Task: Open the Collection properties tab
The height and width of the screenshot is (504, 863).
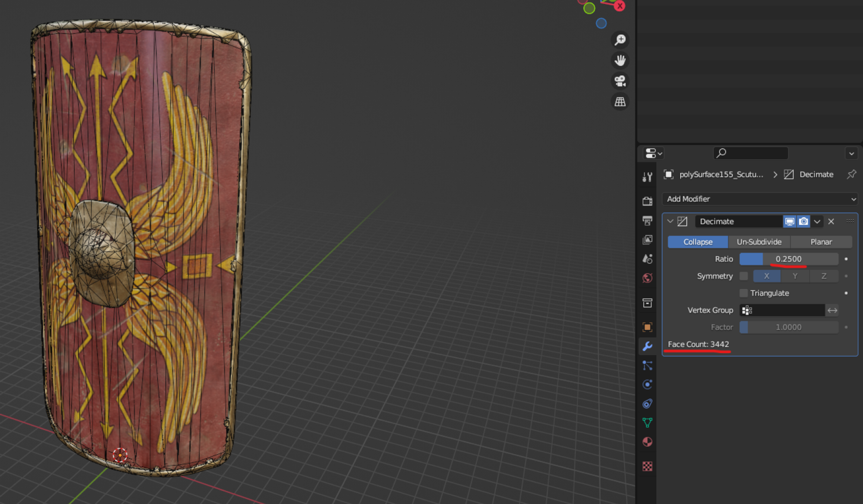Action: (x=647, y=303)
